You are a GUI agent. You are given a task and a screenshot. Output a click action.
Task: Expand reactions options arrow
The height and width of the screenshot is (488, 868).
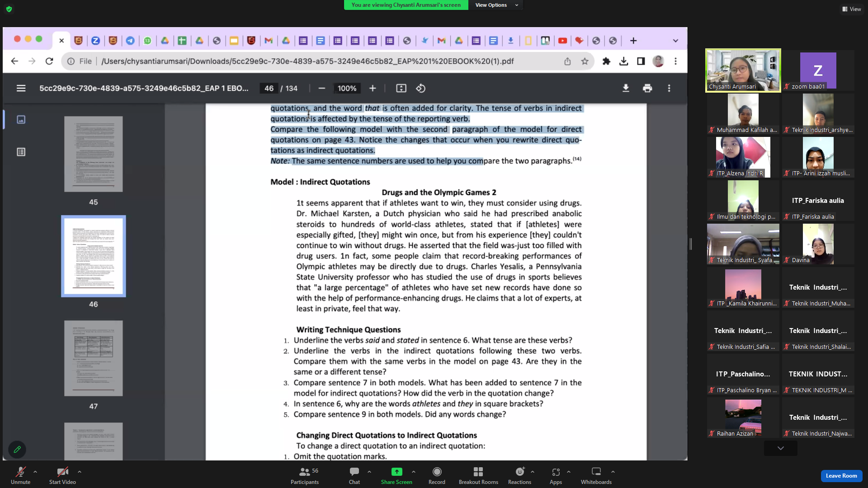point(533,472)
